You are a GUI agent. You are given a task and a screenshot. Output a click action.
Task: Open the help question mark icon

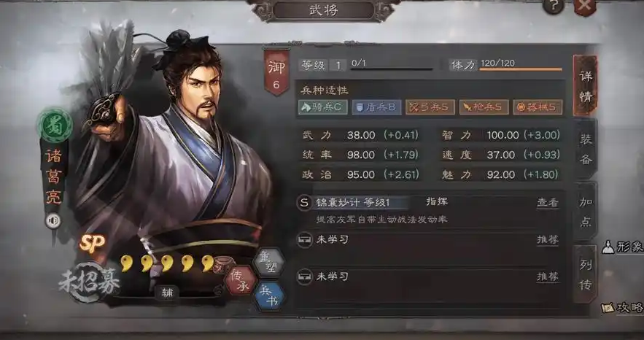pos(553,6)
